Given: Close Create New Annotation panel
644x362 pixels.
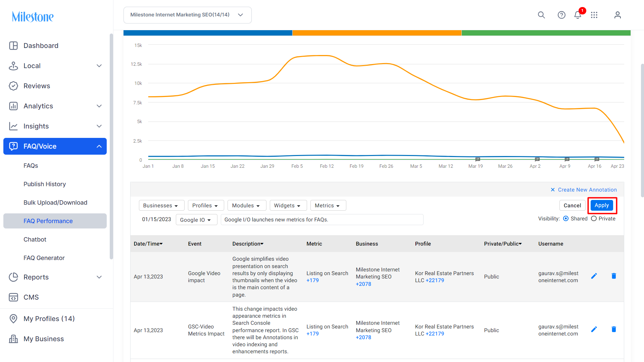Looking at the screenshot, I should [553, 190].
